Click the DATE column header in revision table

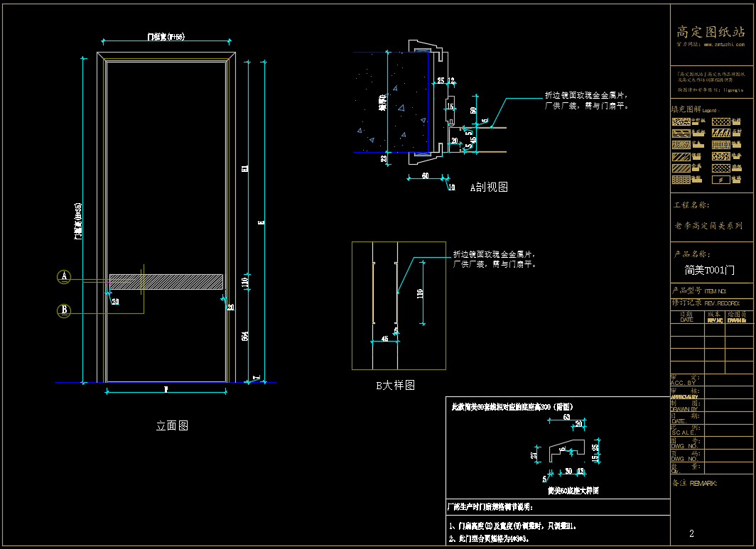pos(686,320)
